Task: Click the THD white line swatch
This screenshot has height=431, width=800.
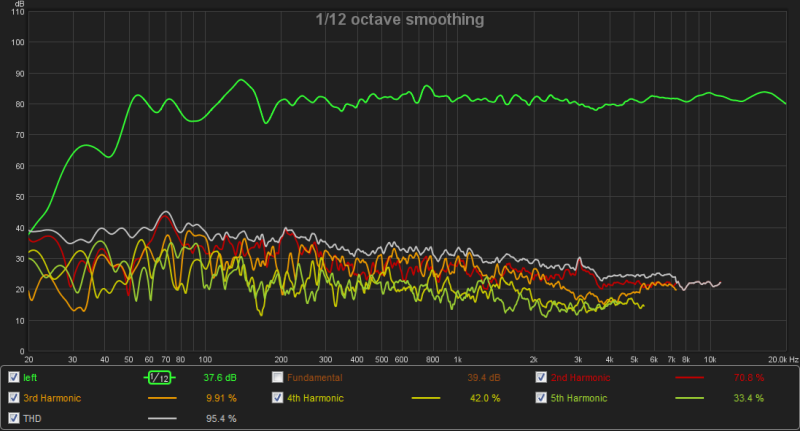Action: click(162, 418)
